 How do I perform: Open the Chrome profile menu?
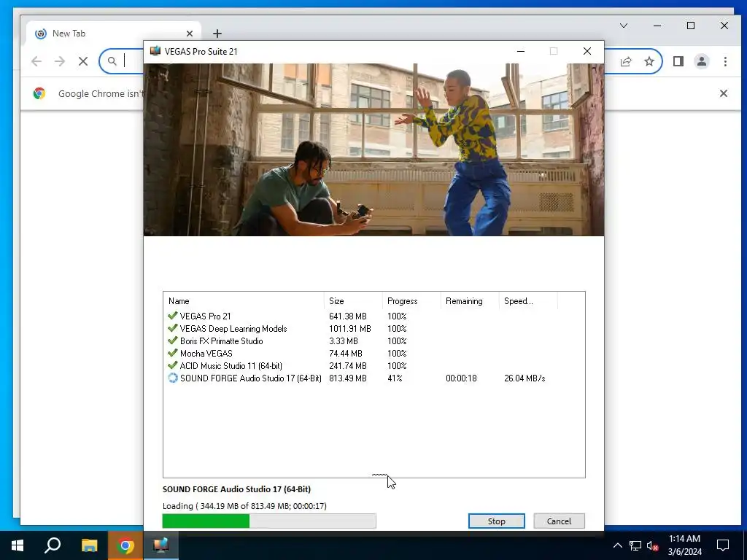702,61
